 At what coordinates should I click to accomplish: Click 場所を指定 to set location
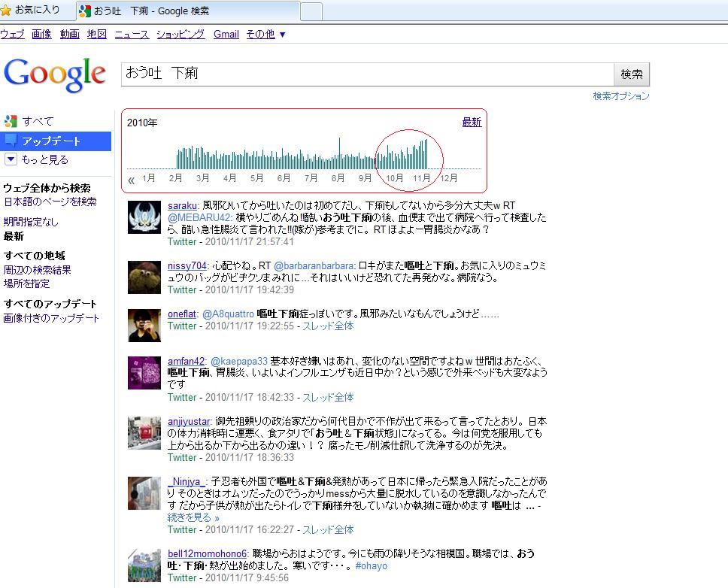pyautogui.click(x=26, y=283)
